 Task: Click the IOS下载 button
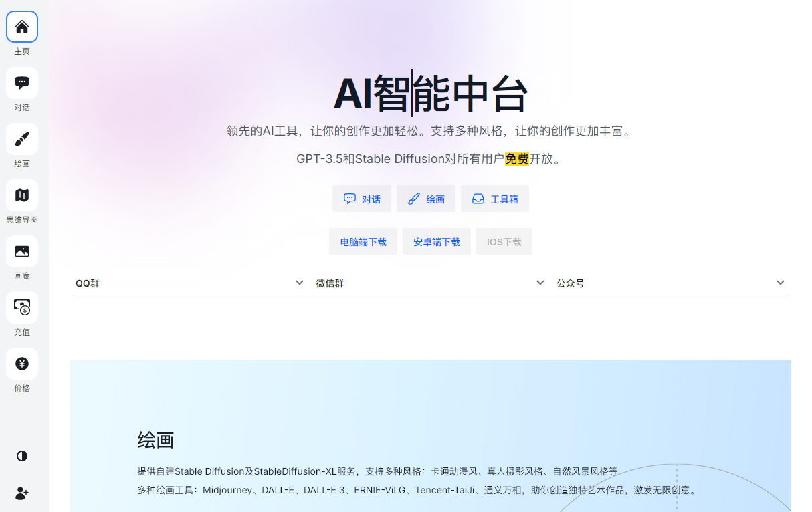(x=504, y=241)
